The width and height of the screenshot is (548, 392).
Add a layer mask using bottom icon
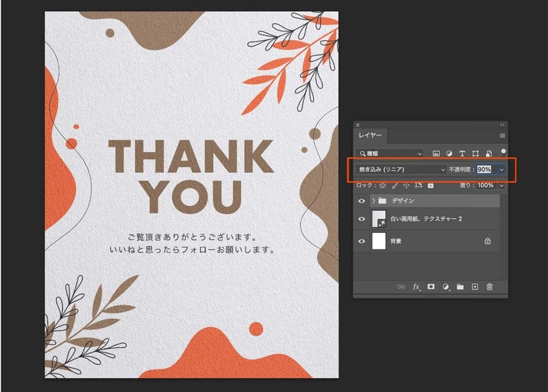tap(431, 287)
